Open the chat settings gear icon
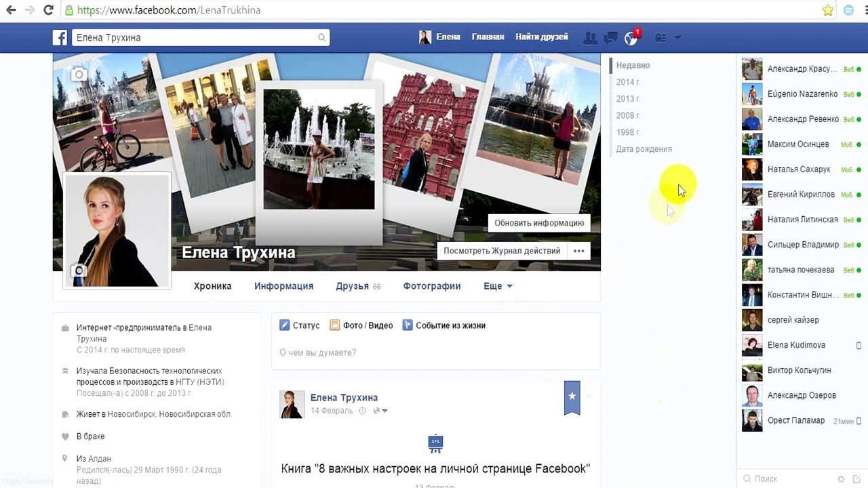 click(842, 479)
